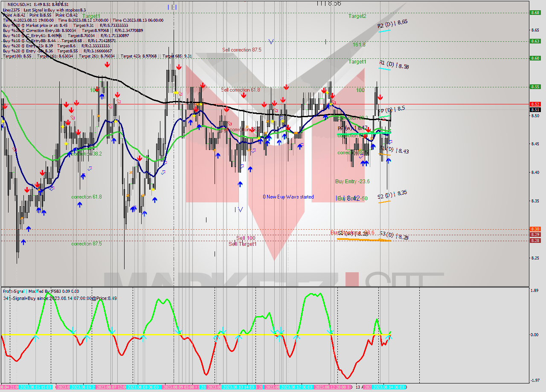The width and height of the screenshot is (546, 392).
Task: Select the S3 (D) 8.28 pivot label
Action: [x=394, y=235]
